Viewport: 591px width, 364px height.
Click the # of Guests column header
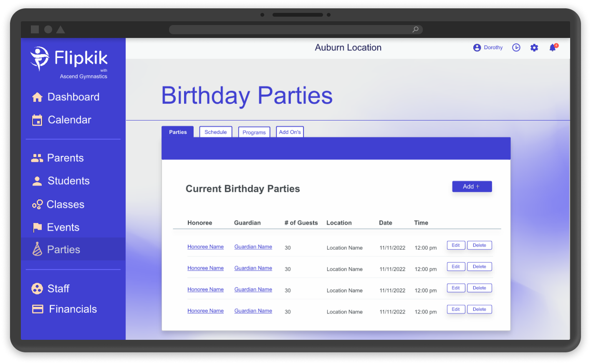301,223
